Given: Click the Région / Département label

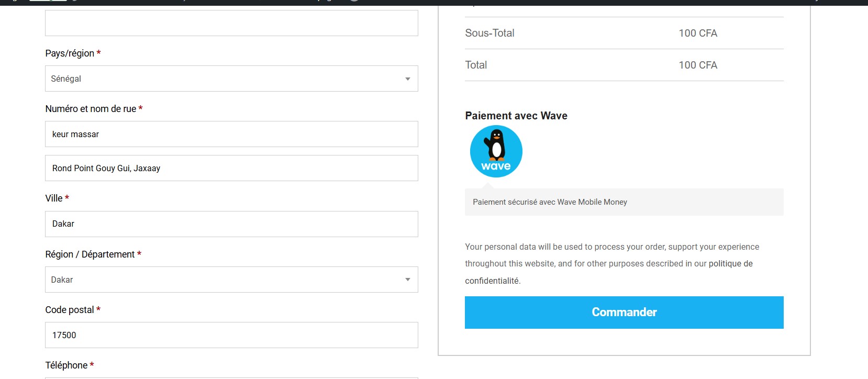Looking at the screenshot, I should (x=90, y=254).
